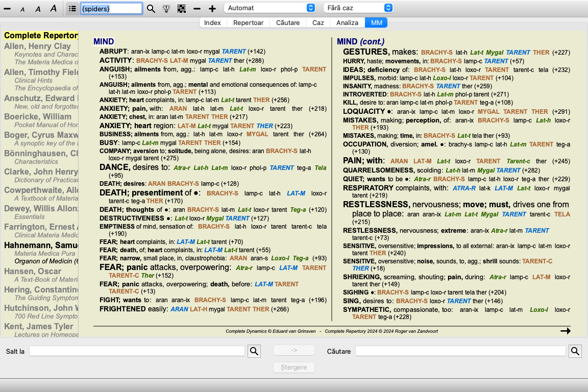Click the light bulb icon
588x392 pixels.
(166, 9)
